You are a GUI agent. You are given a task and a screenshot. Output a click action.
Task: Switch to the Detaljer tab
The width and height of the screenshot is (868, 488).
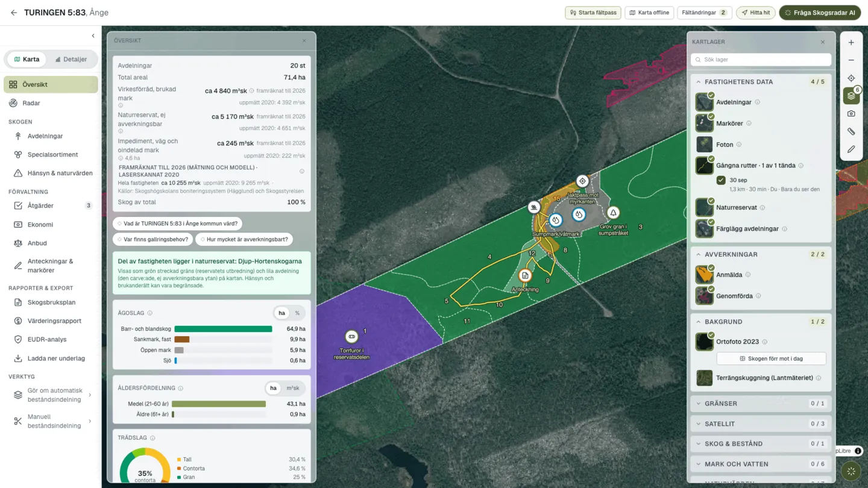point(71,60)
